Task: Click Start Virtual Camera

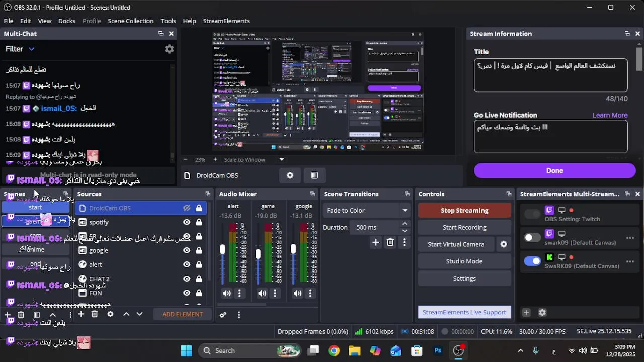Action: tap(456, 244)
